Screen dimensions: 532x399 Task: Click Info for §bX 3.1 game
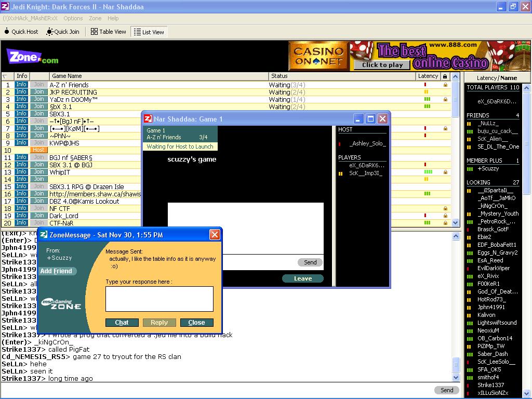21,107
